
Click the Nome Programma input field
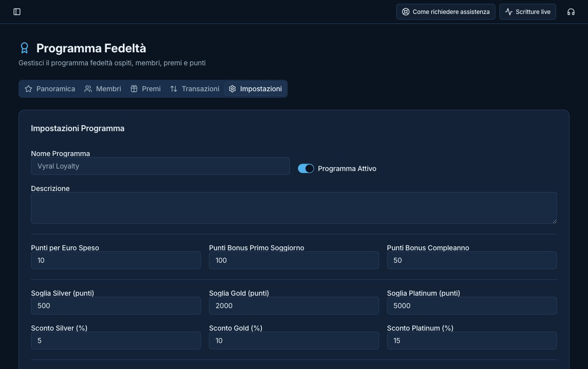[160, 166]
